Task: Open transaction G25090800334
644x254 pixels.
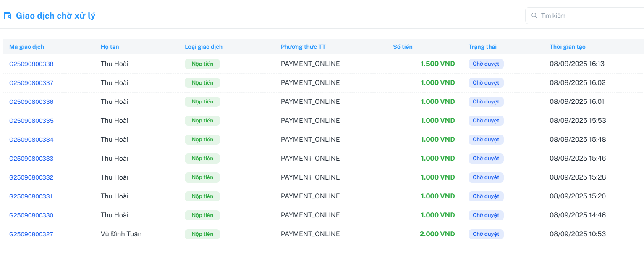Action: tap(31, 140)
